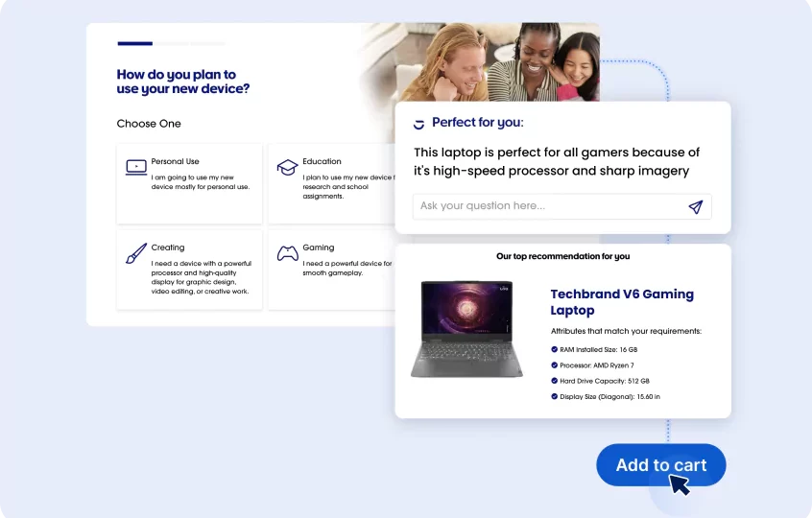Click the RAM Installed Size checkmark
The width and height of the screenshot is (812, 518).
(x=554, y=350)
